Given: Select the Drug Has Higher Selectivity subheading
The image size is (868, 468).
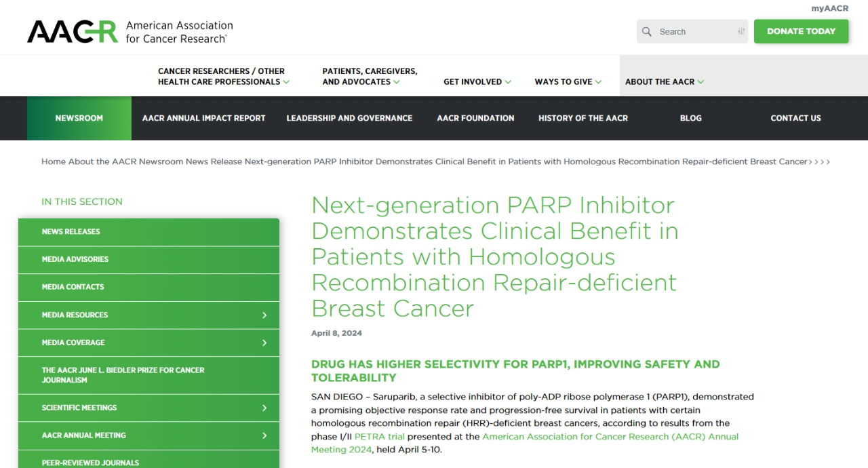Looking at the screenshot, I should 515,371.
